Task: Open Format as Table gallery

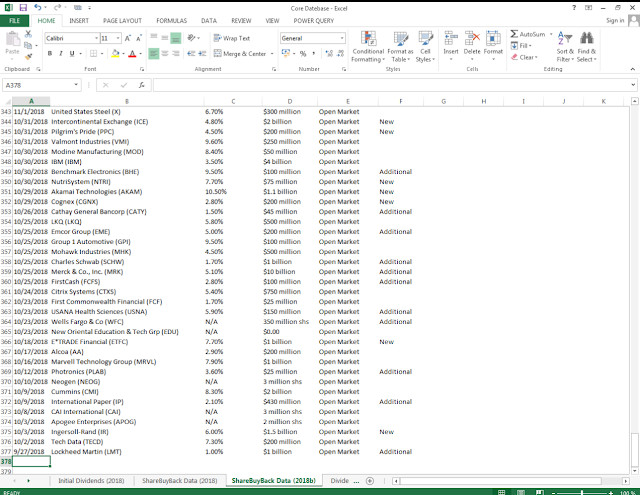Action: pyautogui.click(x=400, y=47)
